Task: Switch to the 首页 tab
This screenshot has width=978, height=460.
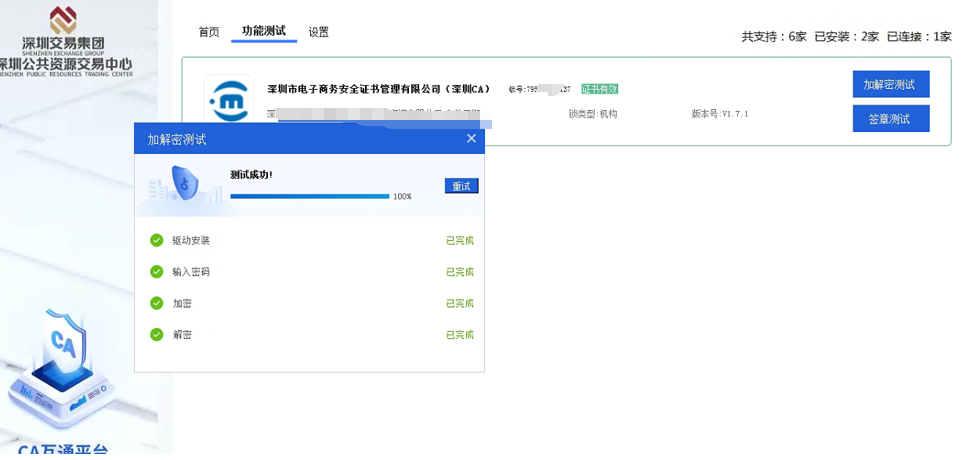Action: (209, 32)
